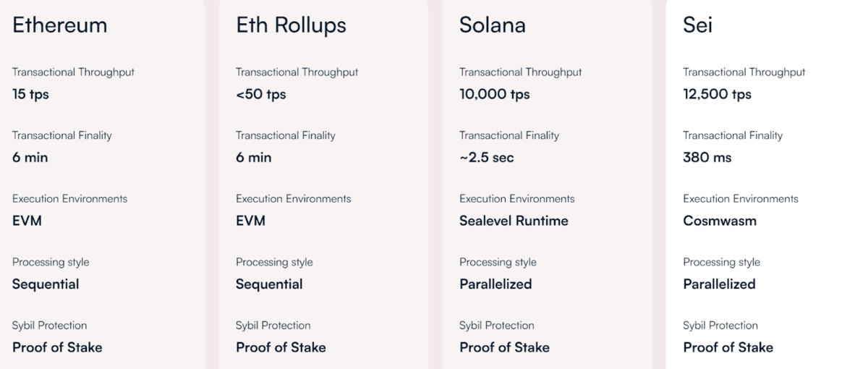Image resolution: width=868 pixels, height=369 pixels.
Task: Click Sei's Proof of Stake value
Action: 728,347
